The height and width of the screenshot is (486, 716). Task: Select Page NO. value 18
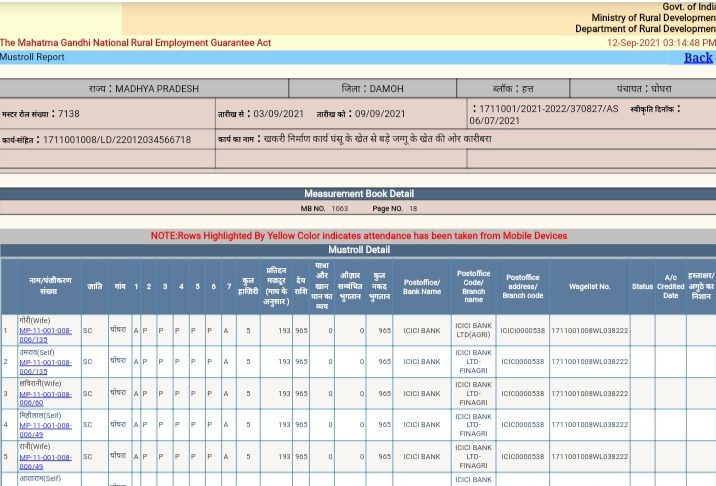tap(413, 209)
